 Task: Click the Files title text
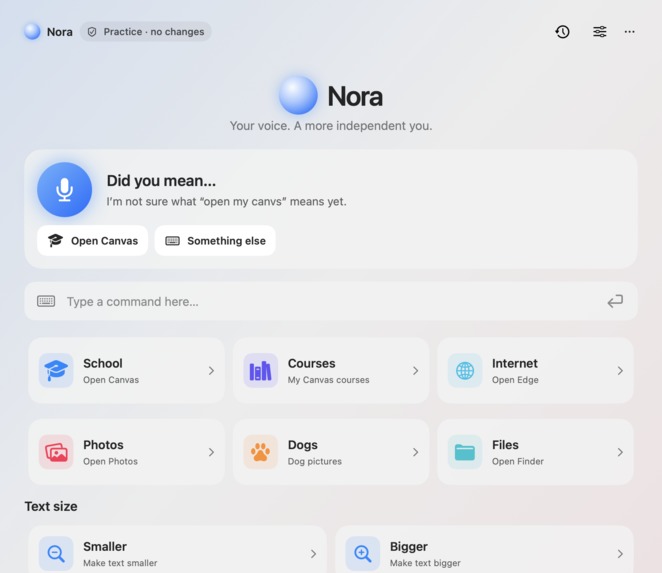pyautogui.click(x=505, y=445)
